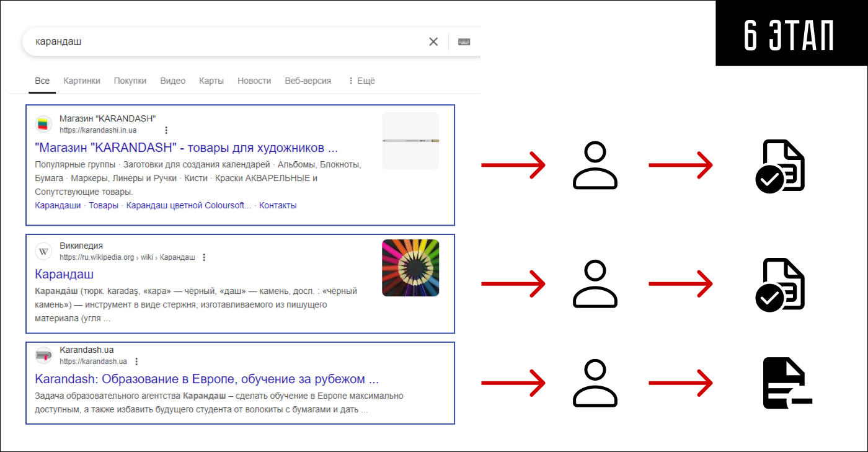This screenshot has width=868, height=452.
Task: Click the Karandash.ua site favicon
Action: coord(43,355)
